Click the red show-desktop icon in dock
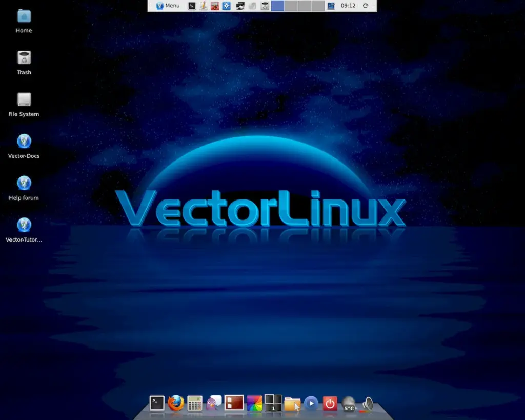This screenshot has width=525, height=420. [x=234, y=403]
